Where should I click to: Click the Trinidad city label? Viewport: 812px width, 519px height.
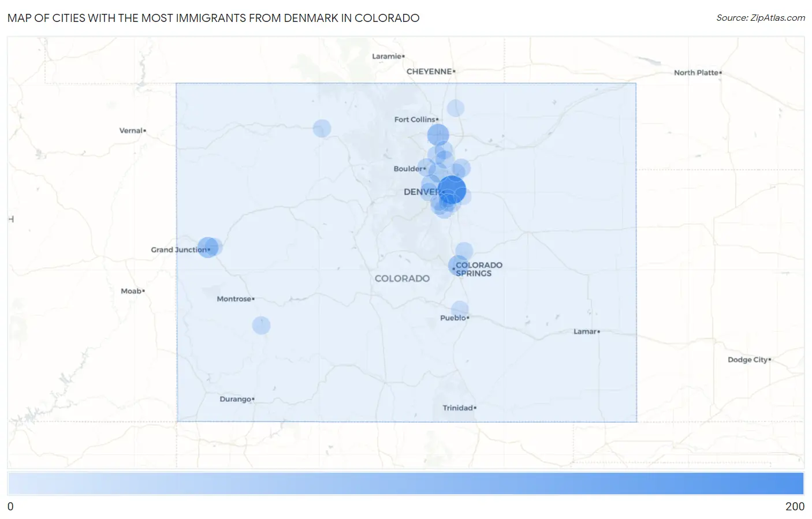pyautogui.click(x=459, y=408)
